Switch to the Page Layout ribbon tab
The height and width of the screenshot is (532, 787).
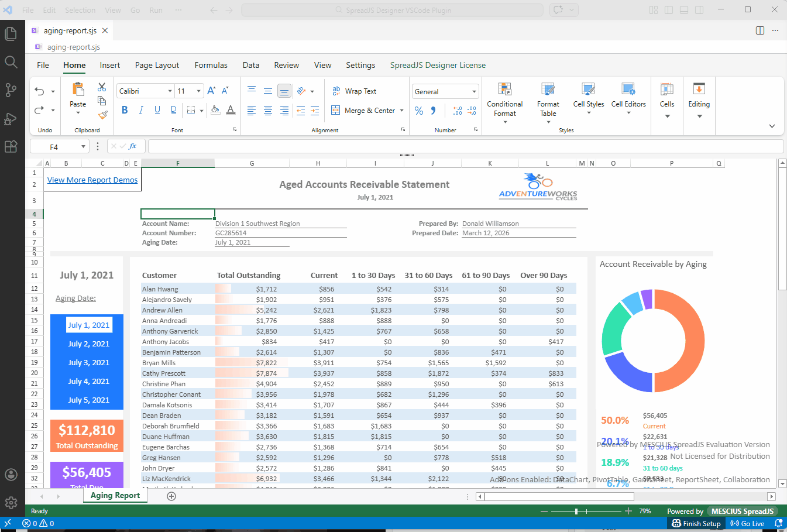(x=157, y=65)
